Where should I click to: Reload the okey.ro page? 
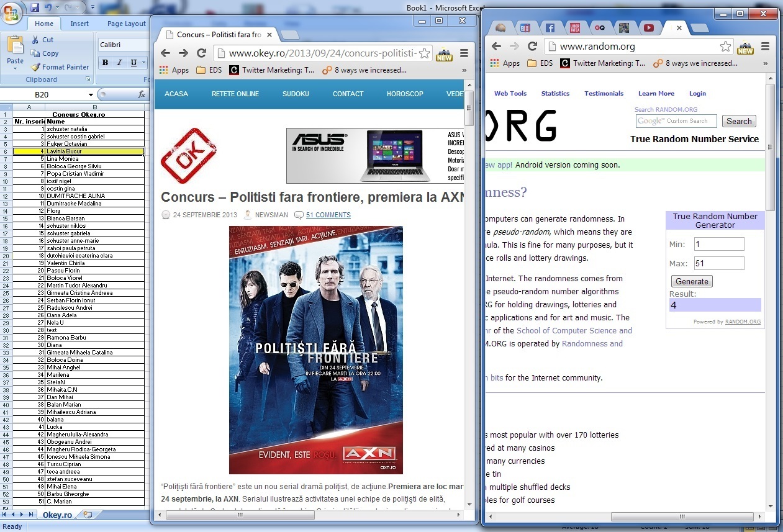(201, 53)
